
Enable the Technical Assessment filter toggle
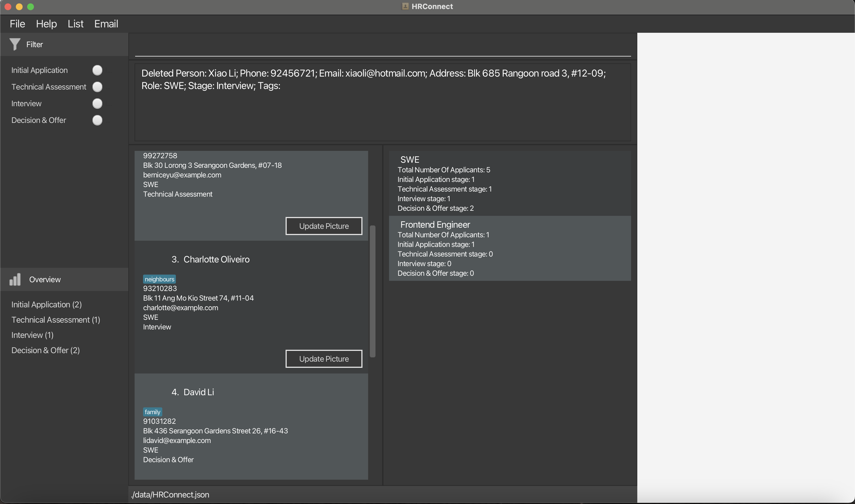coord(97,87)
